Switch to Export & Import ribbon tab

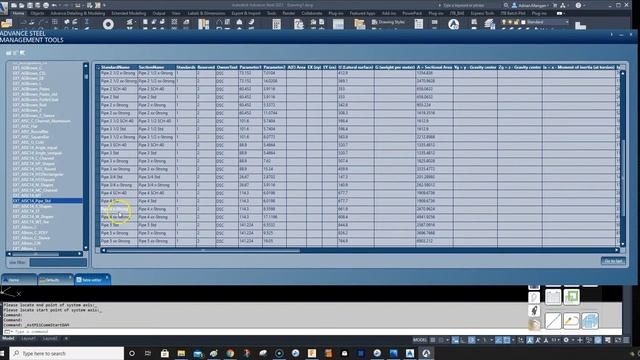click(x=246, y=13)
